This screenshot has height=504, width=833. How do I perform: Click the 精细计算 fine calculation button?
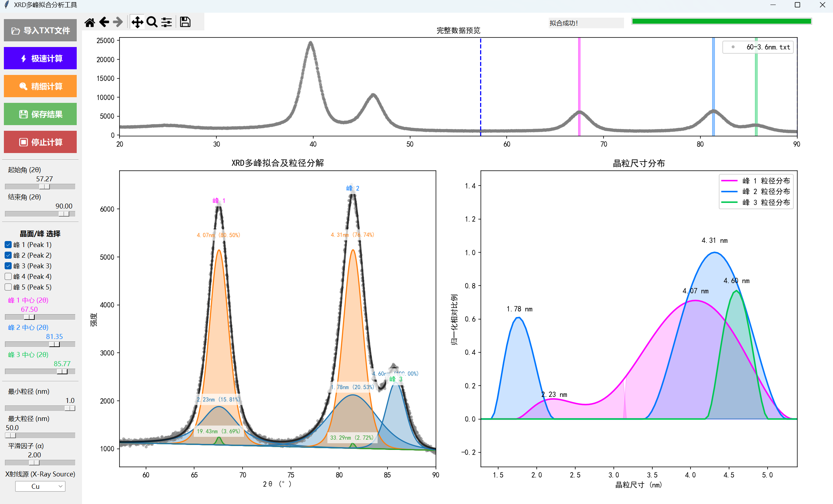(40, 86)
